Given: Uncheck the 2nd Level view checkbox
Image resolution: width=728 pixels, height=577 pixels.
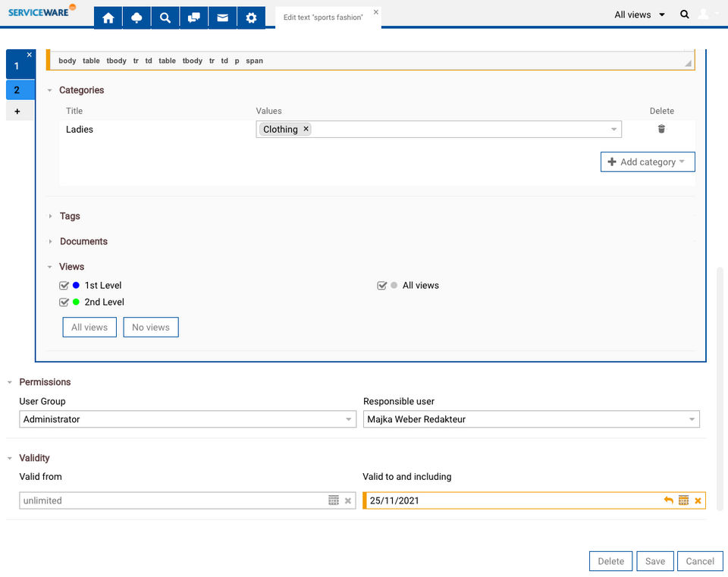Looking at the screenshot, I should pyautogui.click(x=64, y=303).
